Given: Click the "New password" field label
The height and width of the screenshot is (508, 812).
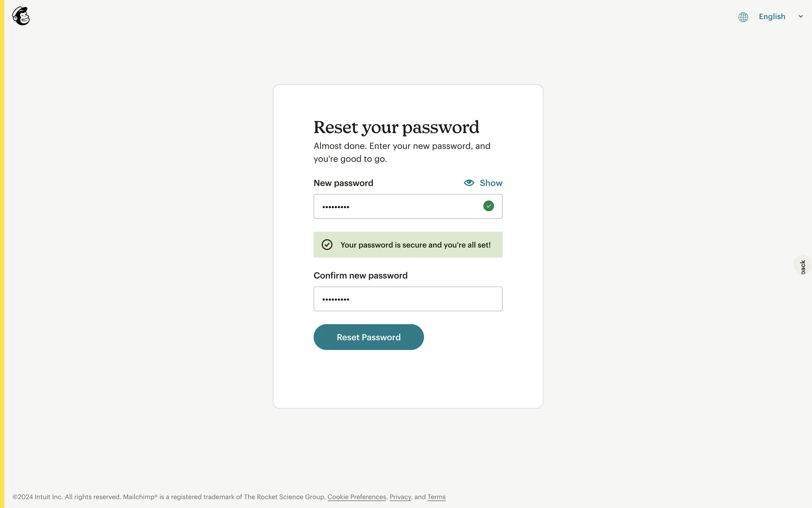Looking at the screenshot, I should click(x=343, y=183).
